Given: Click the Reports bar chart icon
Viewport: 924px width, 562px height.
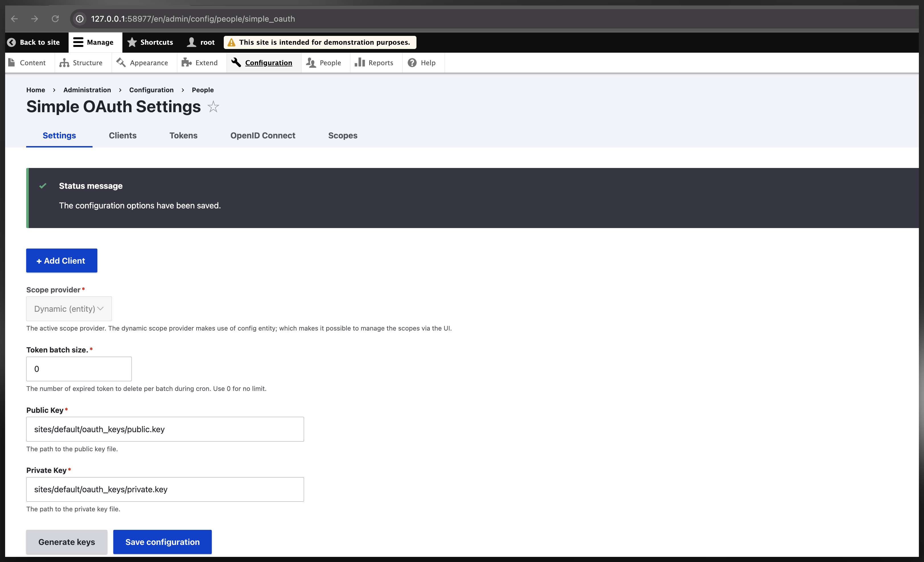Looking at the screenshot, I should (360, 62).
